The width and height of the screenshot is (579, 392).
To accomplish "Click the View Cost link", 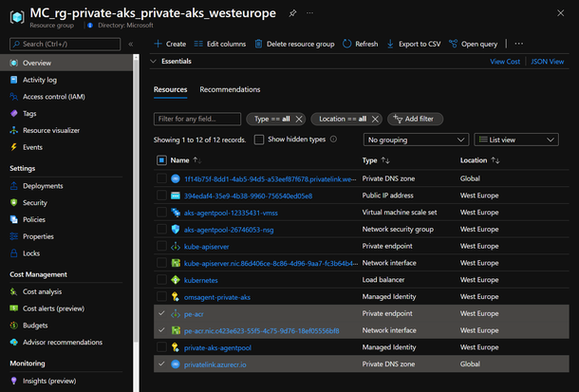I will pyautogui.click(x=505, y=62).
